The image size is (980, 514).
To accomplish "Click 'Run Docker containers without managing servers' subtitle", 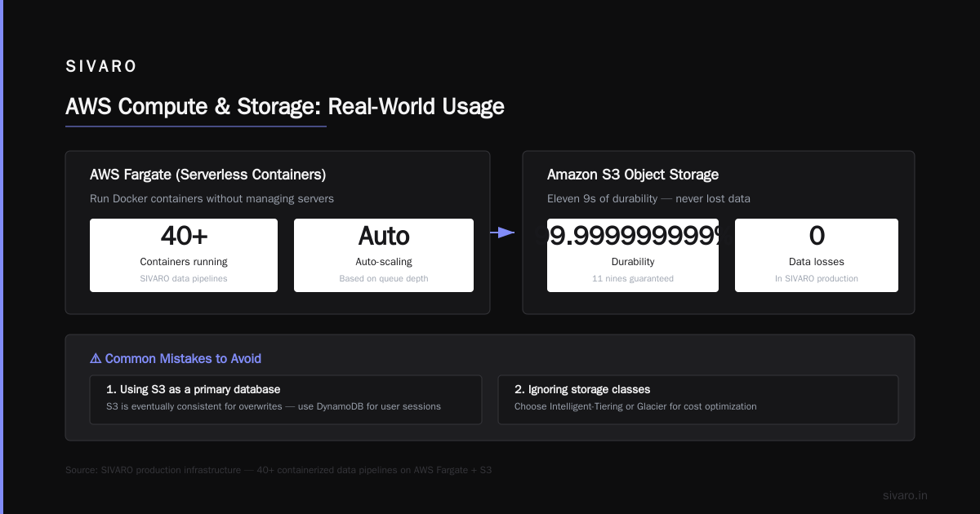I will [212, 198].
